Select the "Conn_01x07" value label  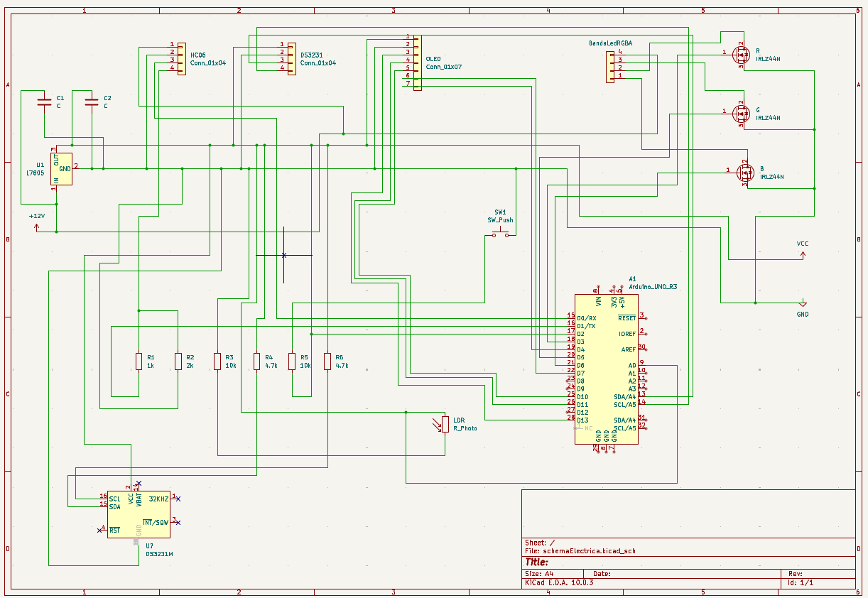444,67
